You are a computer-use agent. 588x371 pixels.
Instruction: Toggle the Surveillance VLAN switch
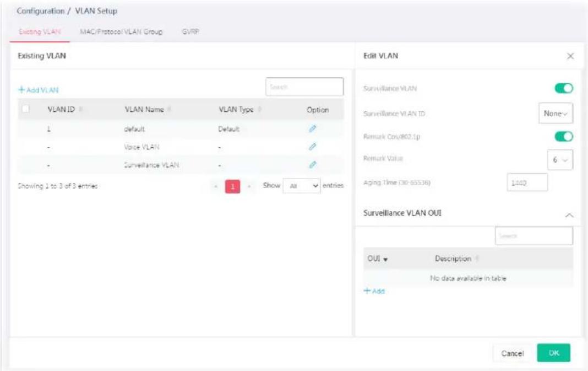[x=564, y=88]
